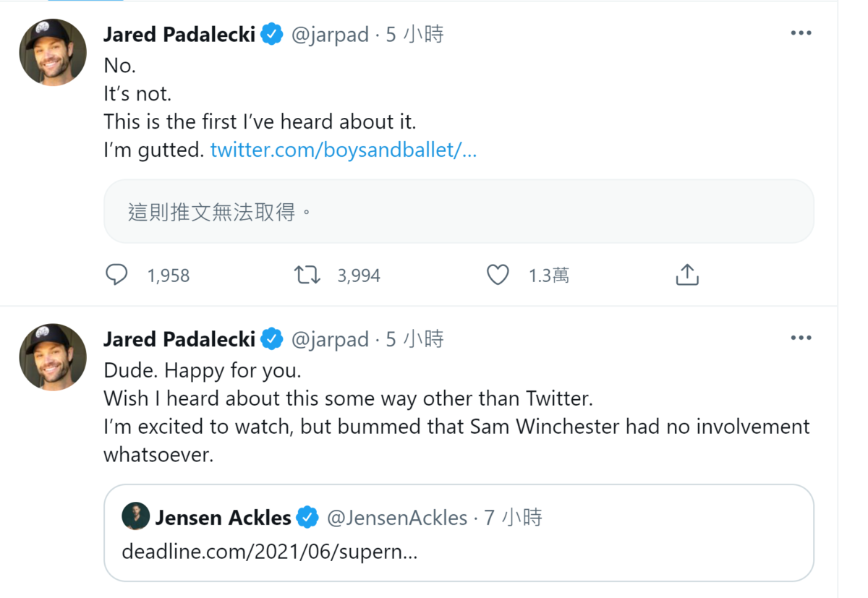The image size is (868, 598).
Task: Like the tweet with 1.3萬 likes
Action: tap(498, 275)
